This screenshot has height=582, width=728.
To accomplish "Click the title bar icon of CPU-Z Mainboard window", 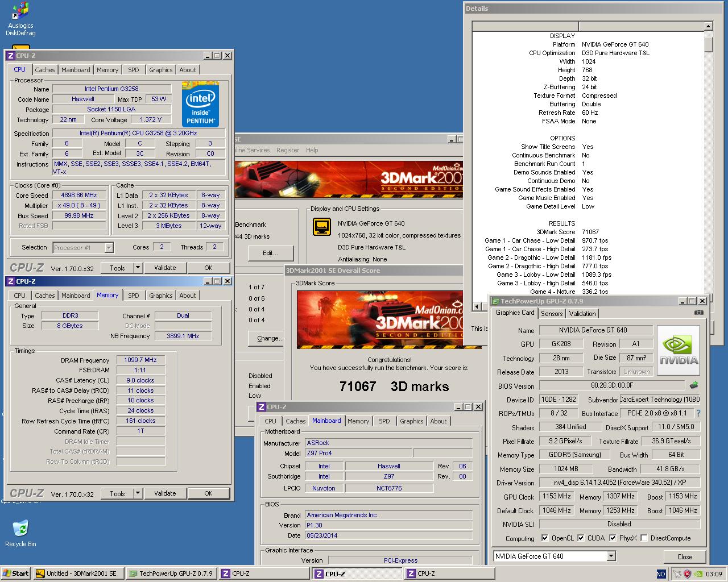I will [262, 406].
